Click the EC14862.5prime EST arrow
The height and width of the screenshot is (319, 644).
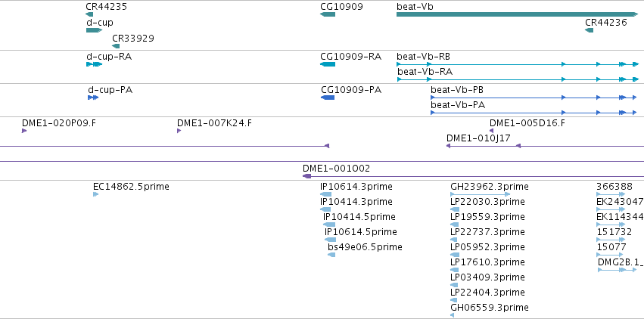coord(95,194)
